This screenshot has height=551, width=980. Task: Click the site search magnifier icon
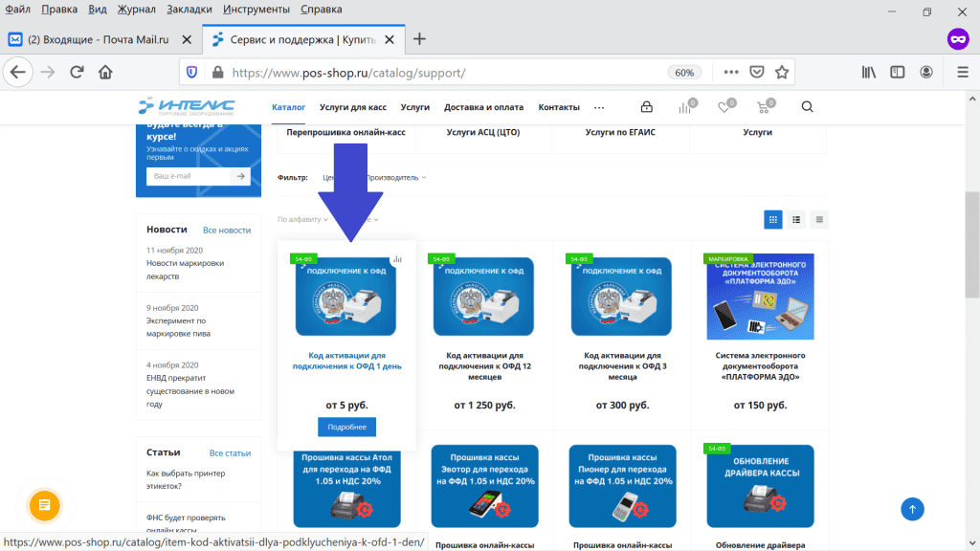[x=807, y=107]
